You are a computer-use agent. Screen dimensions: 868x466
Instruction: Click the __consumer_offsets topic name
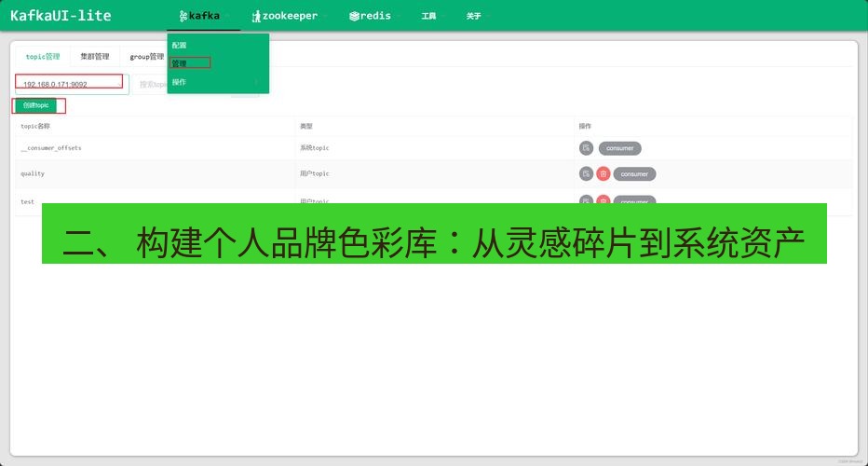tap(51, 148)
